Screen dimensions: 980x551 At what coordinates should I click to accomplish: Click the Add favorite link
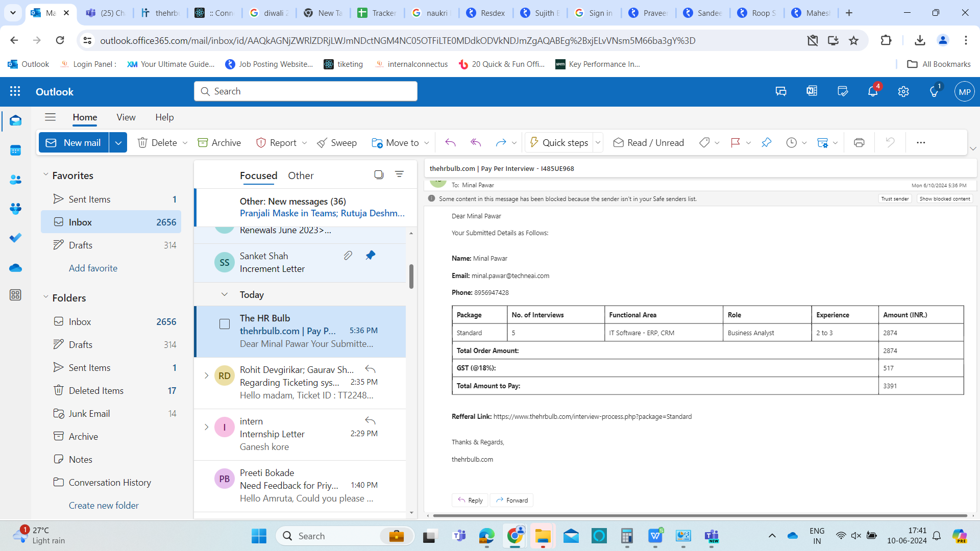93,268
